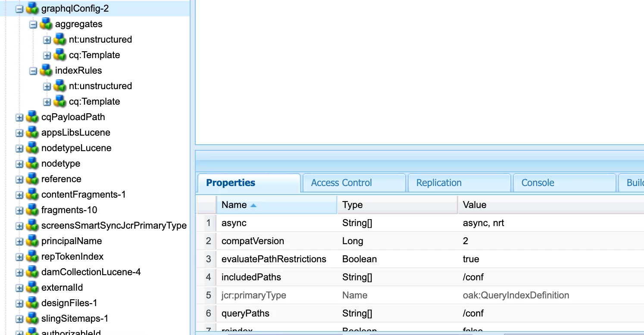The image size is (644, 335).
Task: Sort properties by Name column header
Action: [276, 205]
